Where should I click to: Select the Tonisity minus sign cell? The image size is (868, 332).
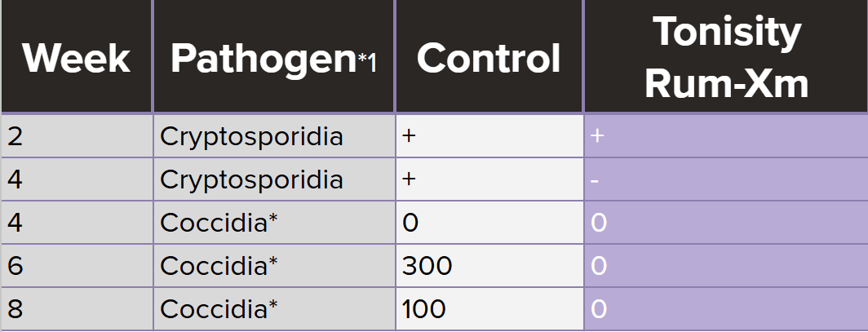coord(596,179)
